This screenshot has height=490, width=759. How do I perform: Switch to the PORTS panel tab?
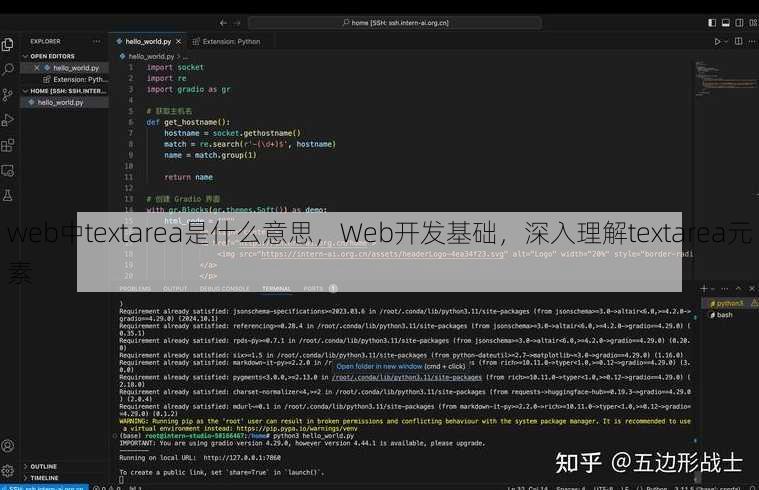[x=313, y=289]
